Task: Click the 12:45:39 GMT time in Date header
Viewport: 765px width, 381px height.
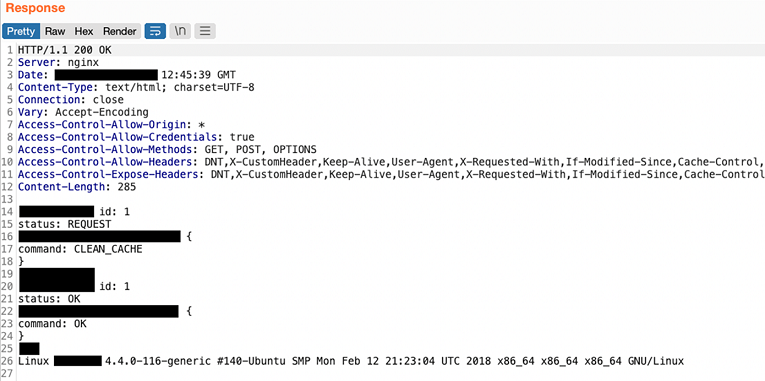Action: (198, 75)
